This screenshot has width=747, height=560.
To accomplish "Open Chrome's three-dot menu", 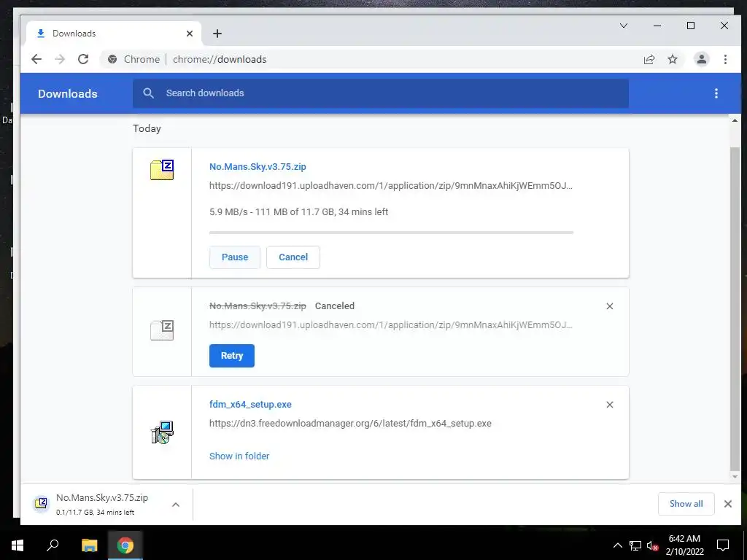I will click(x=725, y=59).
